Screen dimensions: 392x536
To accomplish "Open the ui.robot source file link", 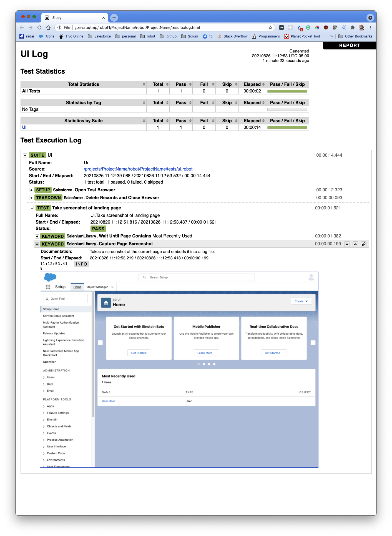I will coord(138,169).
